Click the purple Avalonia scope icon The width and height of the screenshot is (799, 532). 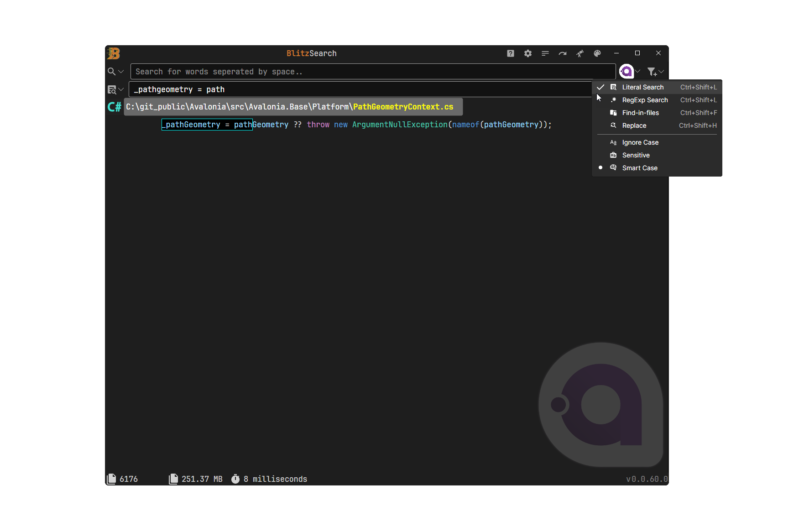pyautogui.click(x=627, y=71)
